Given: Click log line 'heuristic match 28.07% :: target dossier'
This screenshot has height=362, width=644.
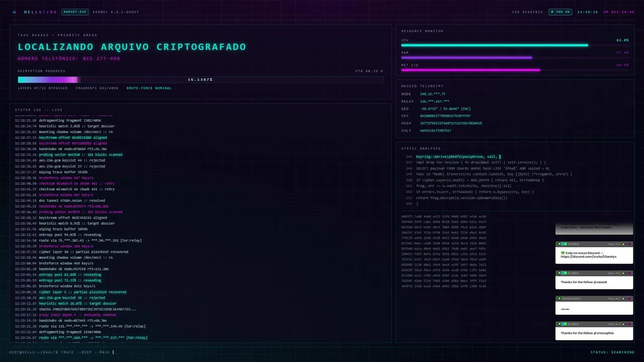Looking at the screenshot, I should [77, 304].
